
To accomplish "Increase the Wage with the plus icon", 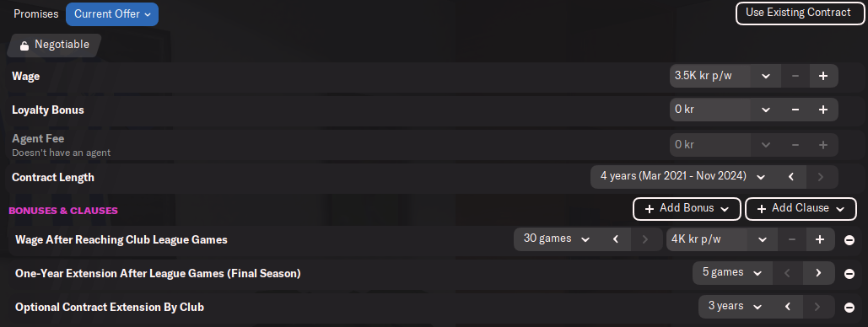I will (x=823, y=76).
